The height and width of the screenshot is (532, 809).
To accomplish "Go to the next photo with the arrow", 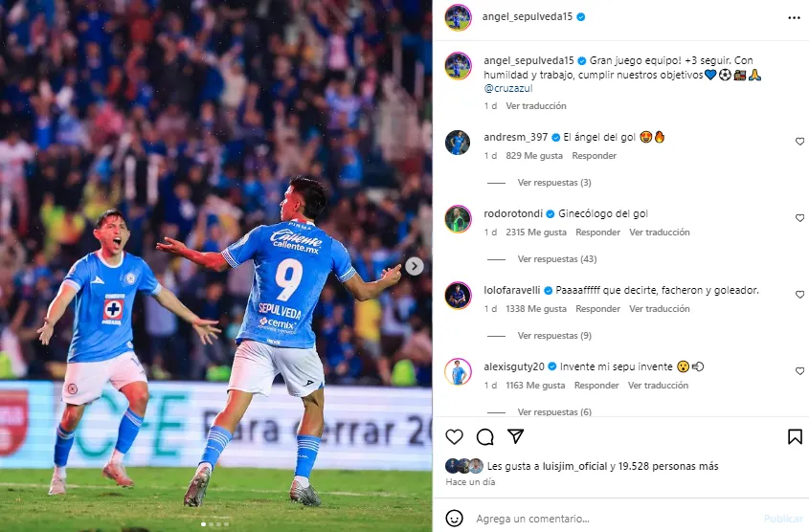I will 414,266.
